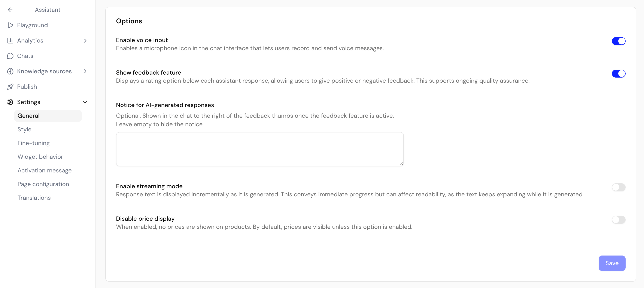
Task: Click the Analytics bar chart icon
Action: (x=10, y=40)
